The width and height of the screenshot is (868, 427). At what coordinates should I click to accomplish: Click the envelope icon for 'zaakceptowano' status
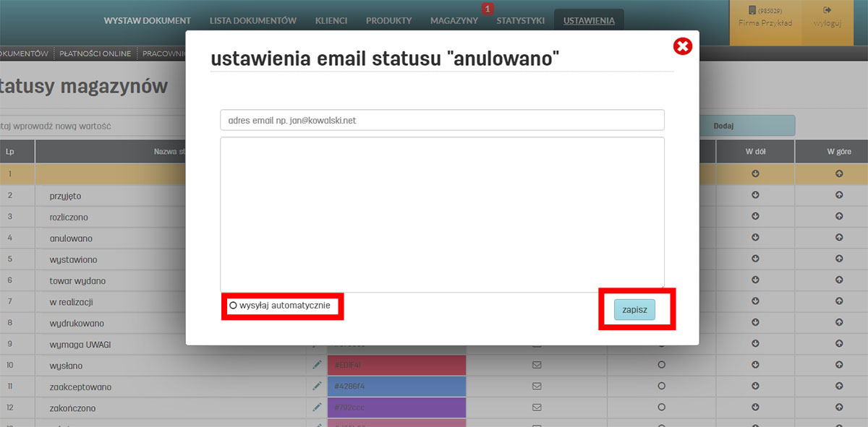click(537, 386)
